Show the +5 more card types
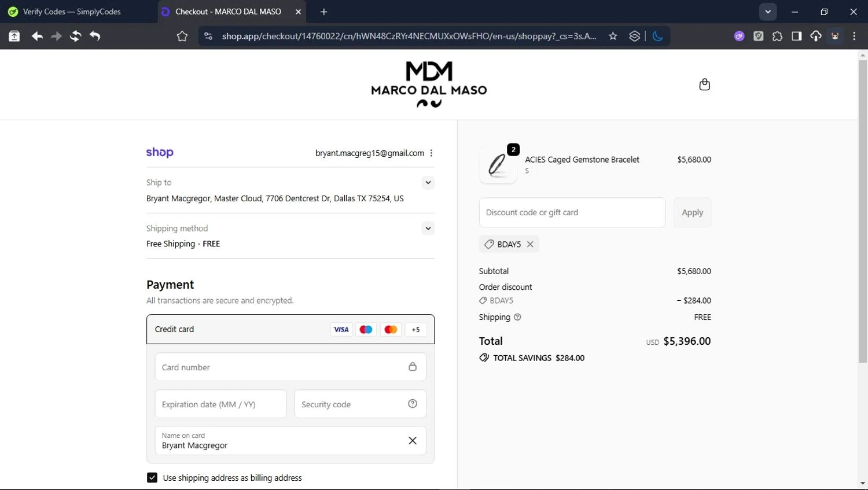Image resolution: width=868 pixels, height=490 pixels. pos(415,330)
